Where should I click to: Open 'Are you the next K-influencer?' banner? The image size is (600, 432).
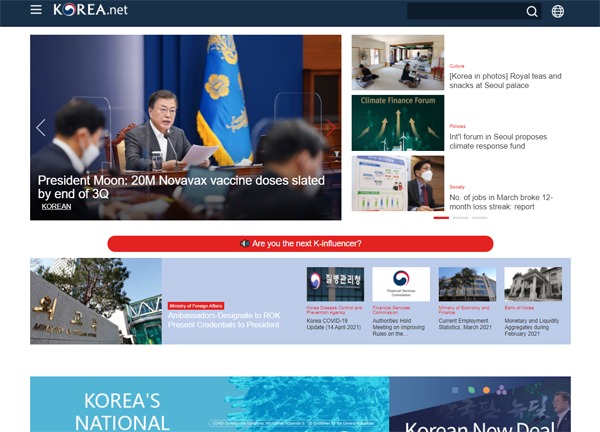coord(300,243)
